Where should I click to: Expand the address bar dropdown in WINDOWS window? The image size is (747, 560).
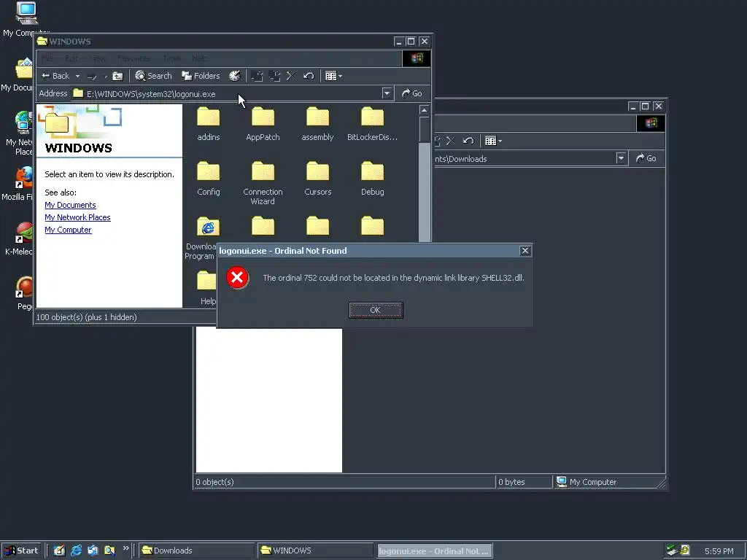pyautogui.click(x=387, y=93)
